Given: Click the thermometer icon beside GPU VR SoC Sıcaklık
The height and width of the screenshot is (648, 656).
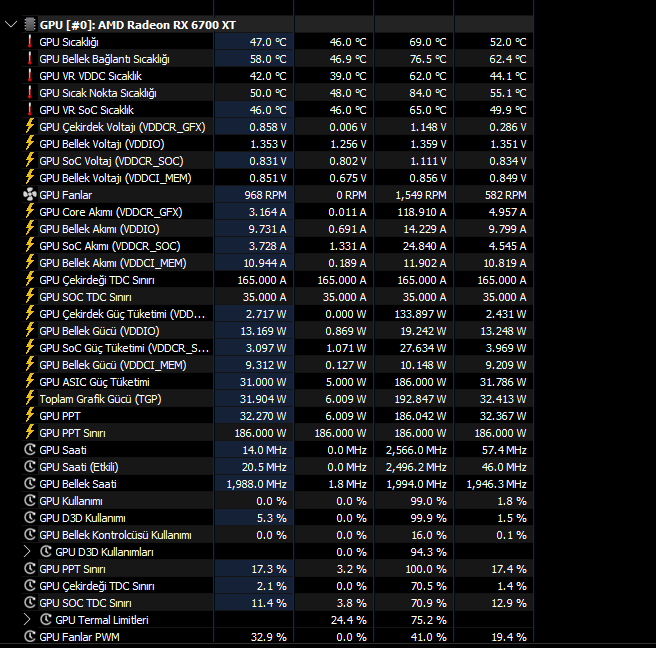Looking at the screenshot, I should 30,110.
